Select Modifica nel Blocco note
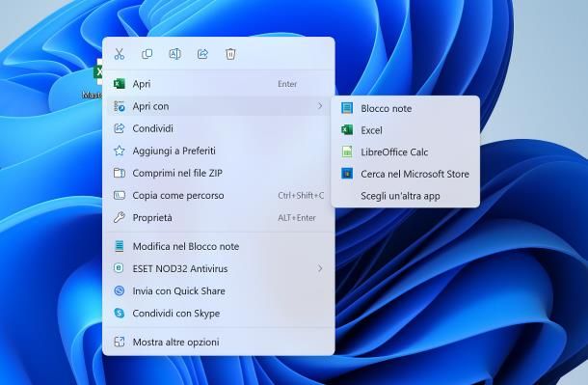588x385 pixels. click(x=218, y=246)
